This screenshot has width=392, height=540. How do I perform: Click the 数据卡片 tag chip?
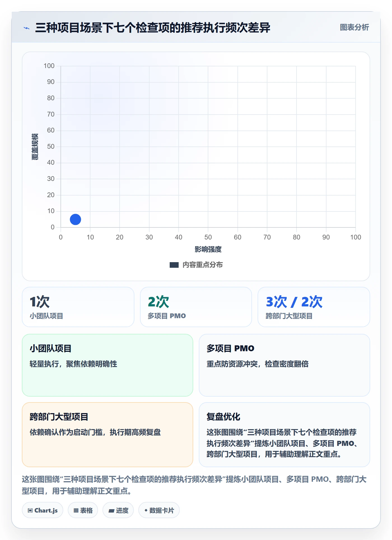pyautogui.click(x=159, y=510)
